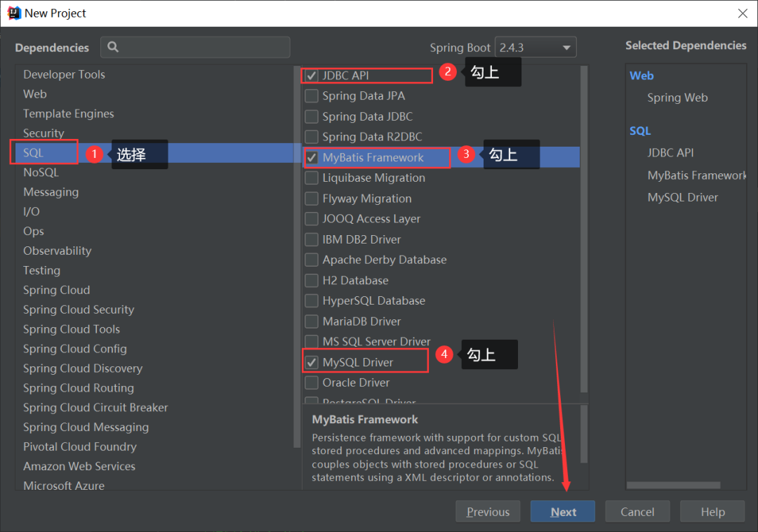Close the New Project dialog
Viewport: 758px width, 532px height.
743,13
